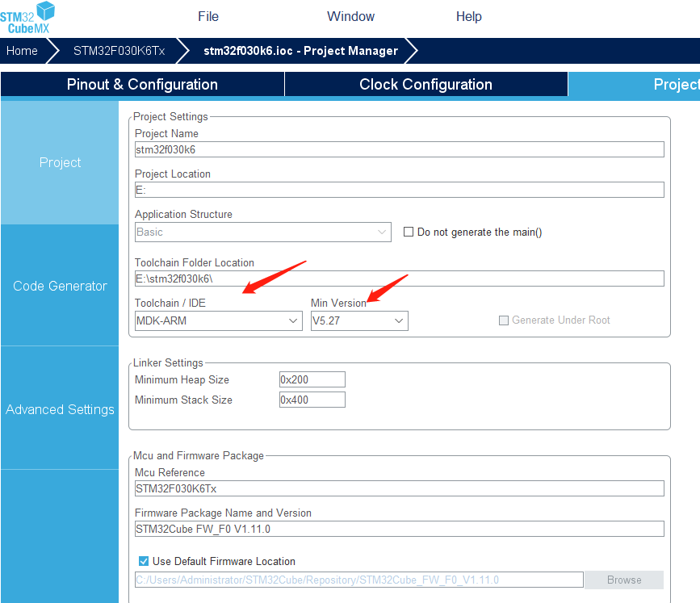The image size is (700, 603).
Task: Click the STM32CubeMX logo icon
Action: [x=27, y=18]
